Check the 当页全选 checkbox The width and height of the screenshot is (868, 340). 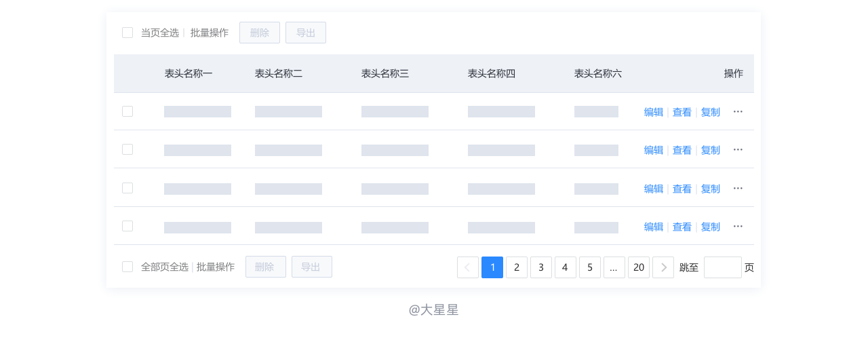point(127,33)
